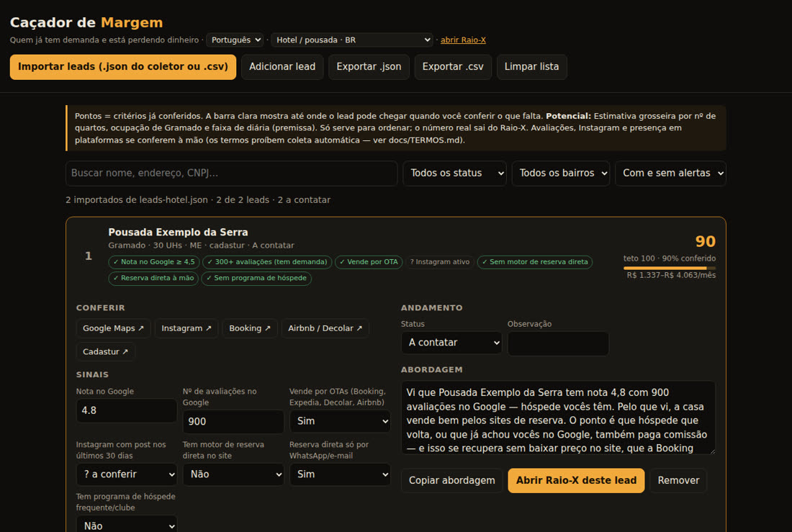Open the Airbnb / Decolar link

(325, 328)
